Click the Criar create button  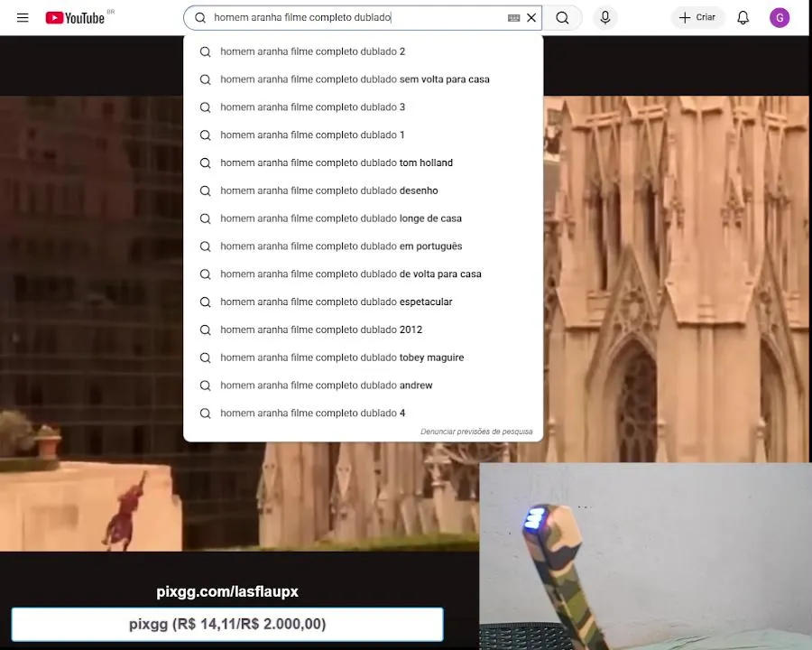(x=697, y=18)
